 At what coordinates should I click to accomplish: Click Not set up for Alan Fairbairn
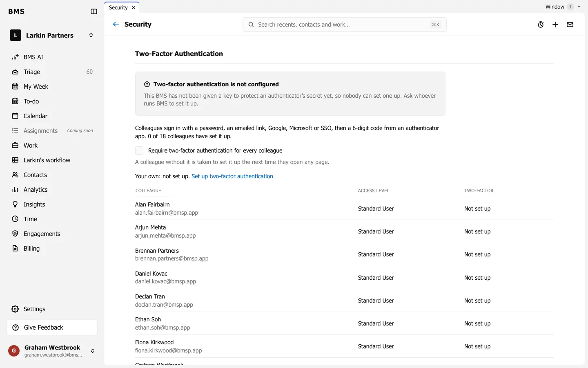pyautogui.click(x=477, y=209)
